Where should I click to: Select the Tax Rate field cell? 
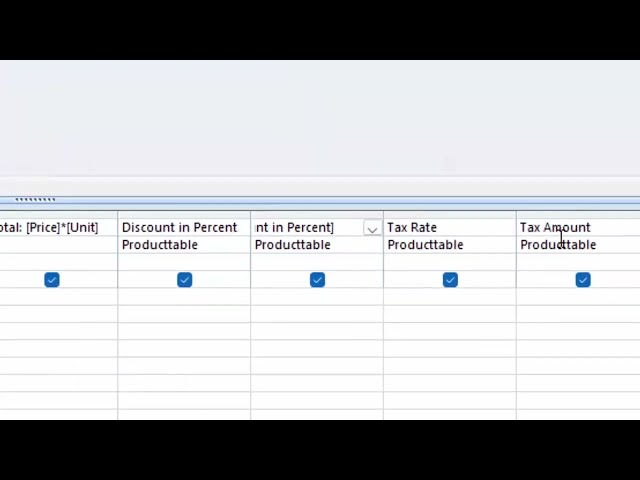pyautogui.click(x=450, y=227)
